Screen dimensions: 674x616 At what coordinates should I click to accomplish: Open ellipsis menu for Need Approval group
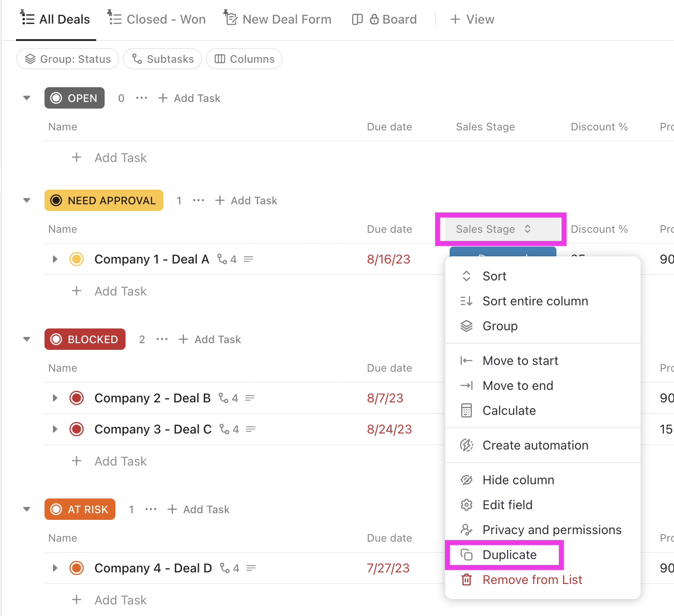(x=199, y=201)
